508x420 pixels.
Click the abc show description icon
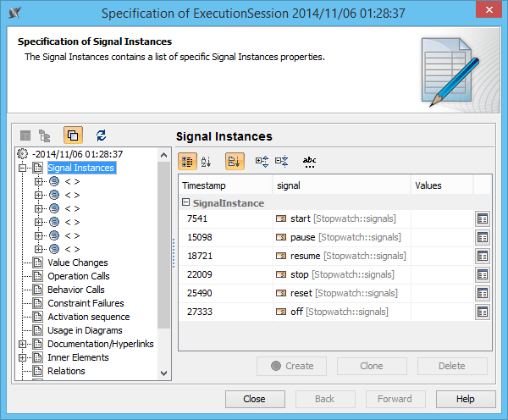tap(309, 161)
